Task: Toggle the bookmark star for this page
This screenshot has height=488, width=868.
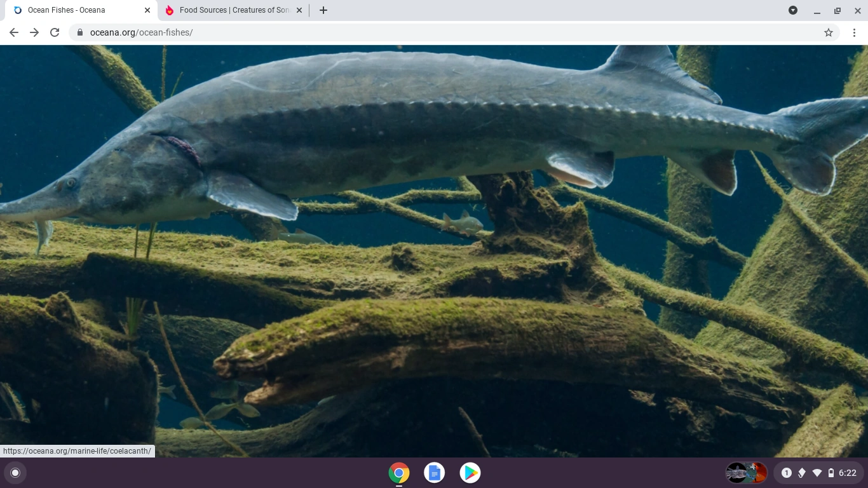Action: point(829,32)
